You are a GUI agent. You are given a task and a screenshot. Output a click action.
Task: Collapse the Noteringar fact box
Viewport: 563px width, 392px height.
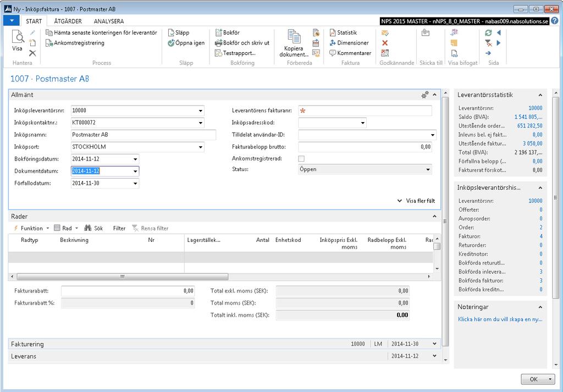pyautogui.click(x=540, y=307)
